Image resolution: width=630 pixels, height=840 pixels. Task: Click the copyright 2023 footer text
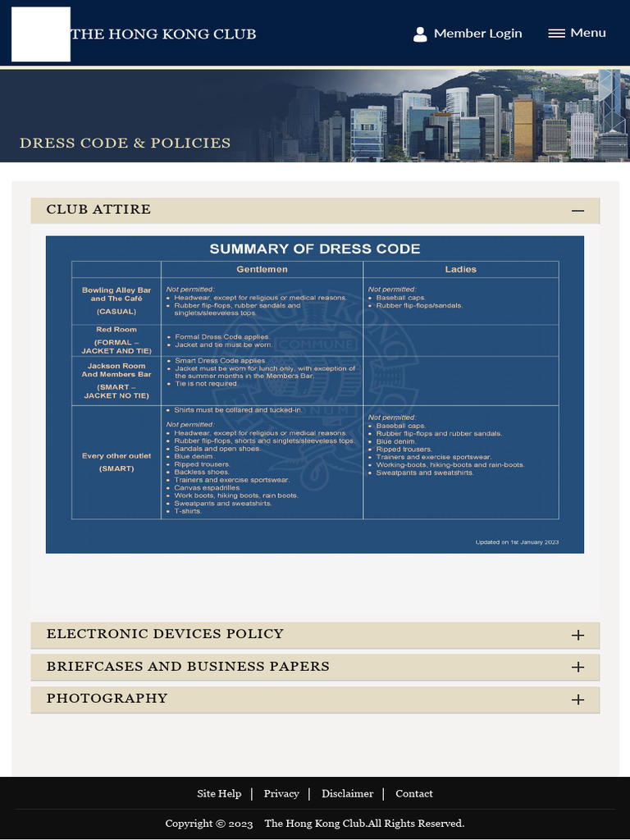point(315,824)
